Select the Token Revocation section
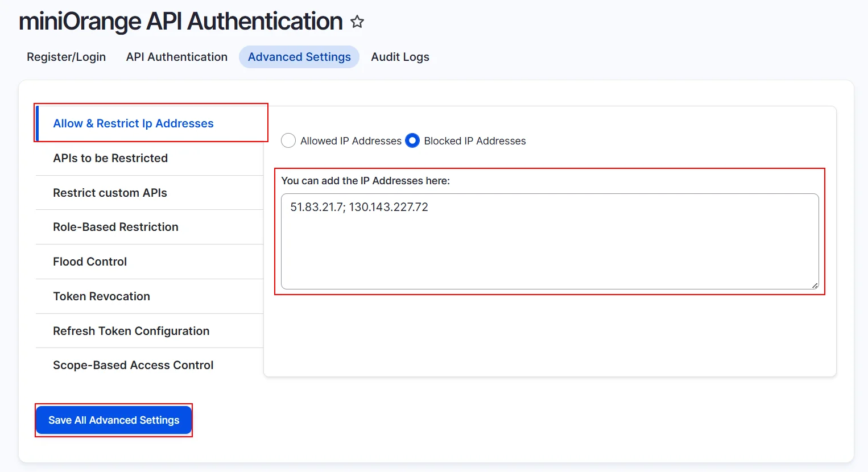This screenshot has width=868, height=472. point(101,296)
